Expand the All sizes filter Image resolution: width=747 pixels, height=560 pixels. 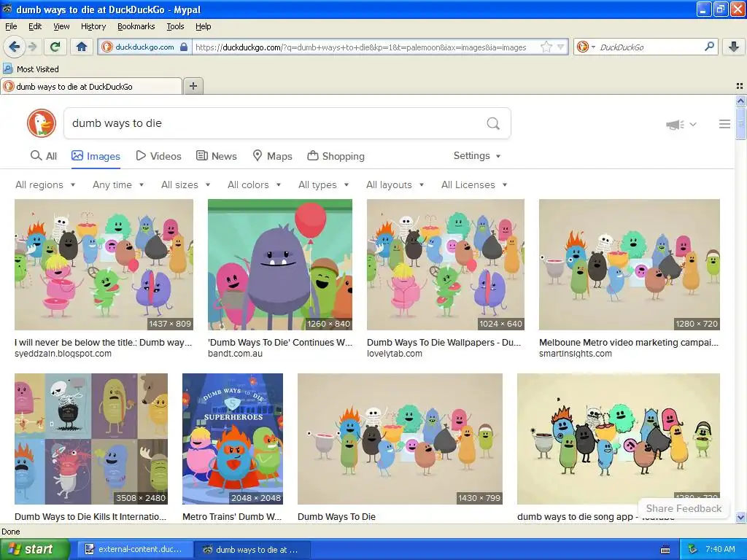tap(186, 184)
